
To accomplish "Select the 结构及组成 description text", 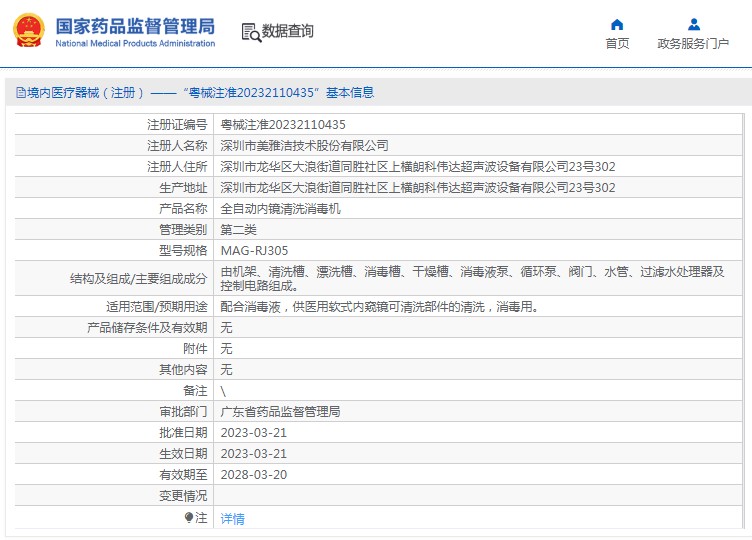I will 472,279.
